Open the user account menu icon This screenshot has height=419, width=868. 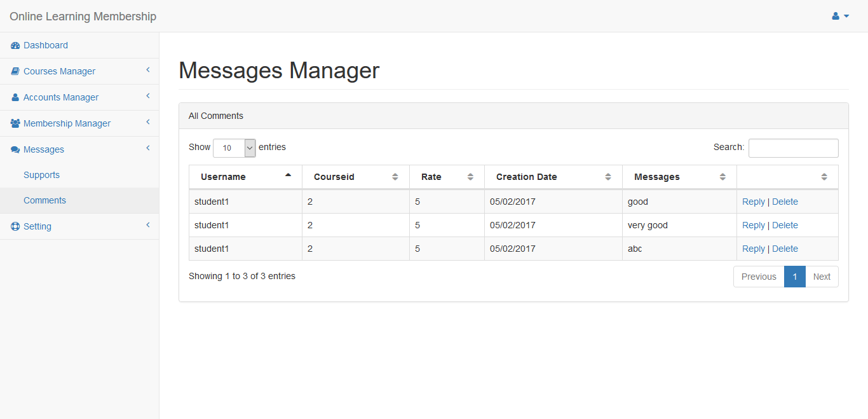(x=840, y=16)
